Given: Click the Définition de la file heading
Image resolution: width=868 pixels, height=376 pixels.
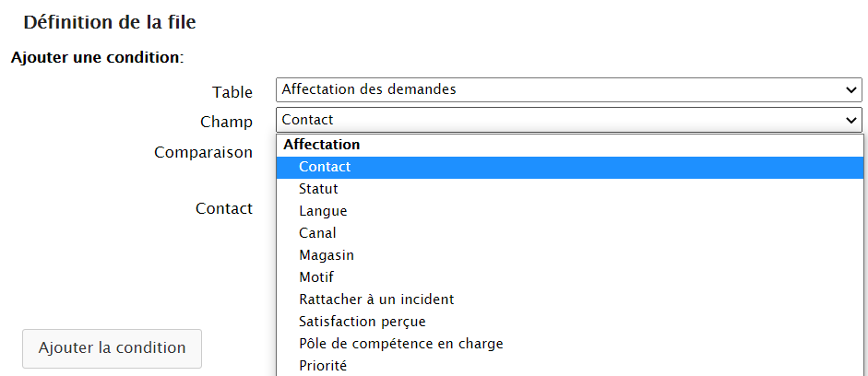Looking at the screenshot, I should (x=110, y=21).
